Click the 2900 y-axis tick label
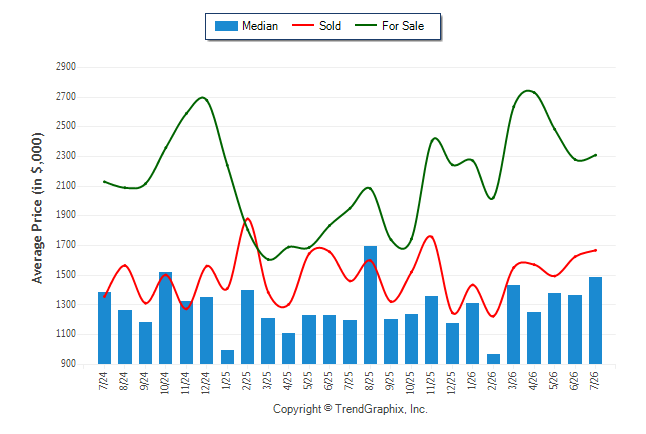The image size is (646, 434). (x=66, y=66)
